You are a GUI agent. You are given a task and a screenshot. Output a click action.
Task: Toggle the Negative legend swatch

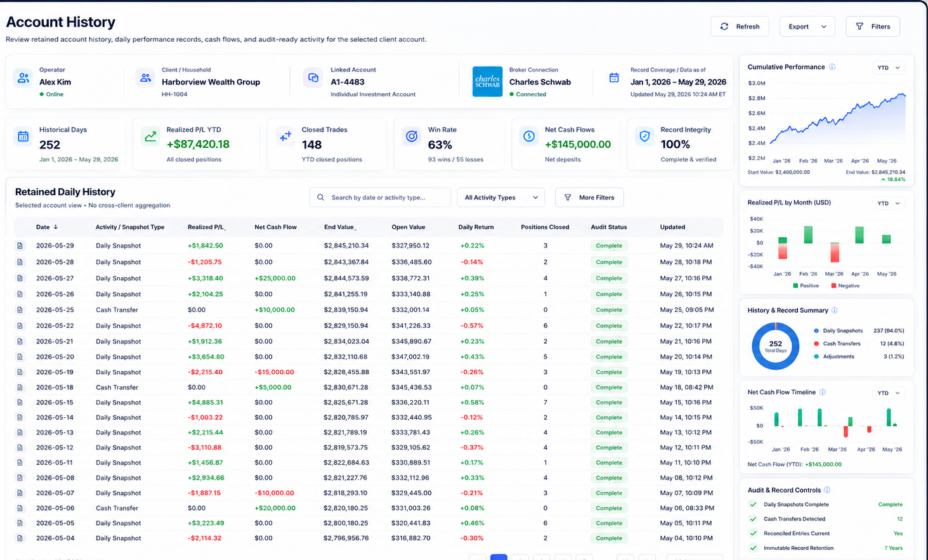(x=833, y=286)
